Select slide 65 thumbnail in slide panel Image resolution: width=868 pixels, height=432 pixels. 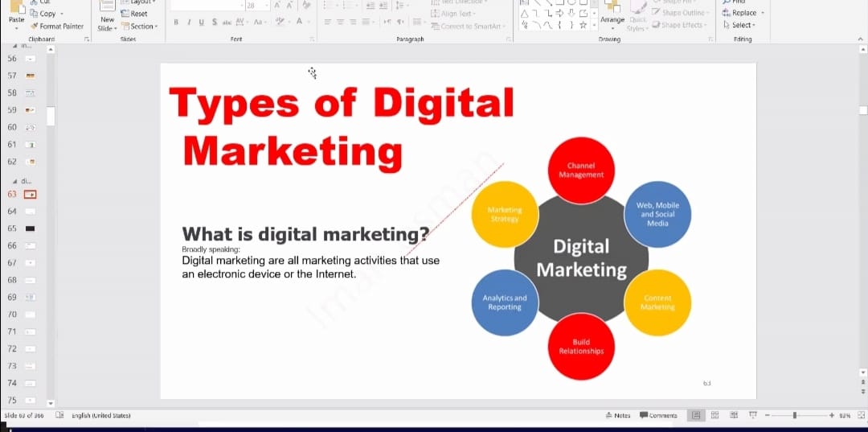(31, 228)
